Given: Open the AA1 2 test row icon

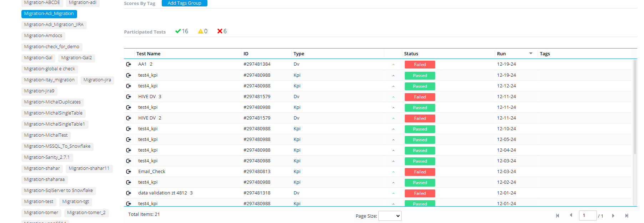Looking at the screenshot, I should tap(129, 64).
